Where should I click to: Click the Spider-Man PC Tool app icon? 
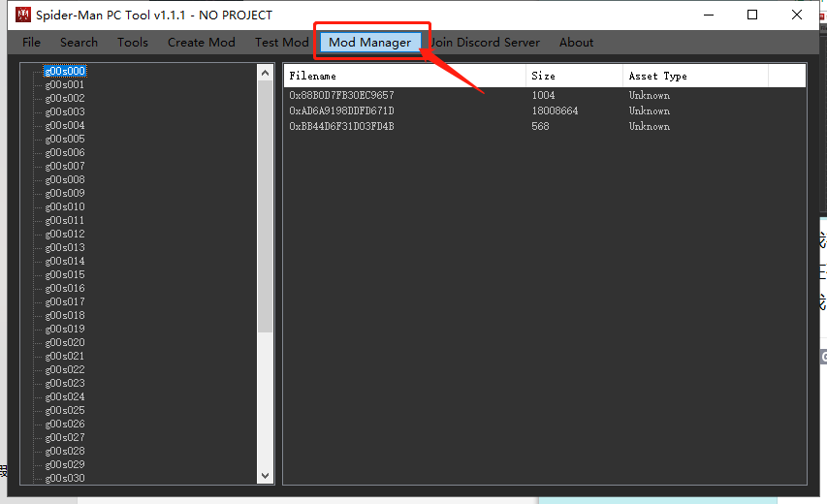pos(23,15)
